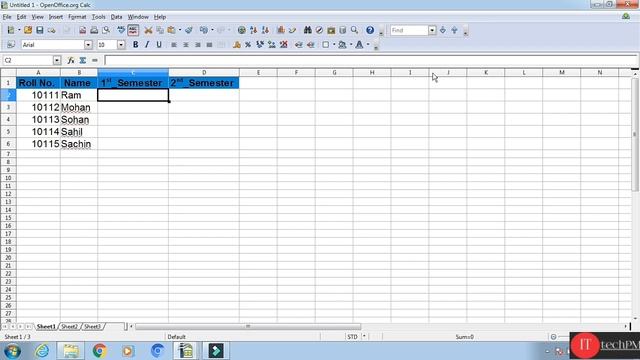640x360 pixels.
Task: Toggle Underline formatting
Action: 159,44
